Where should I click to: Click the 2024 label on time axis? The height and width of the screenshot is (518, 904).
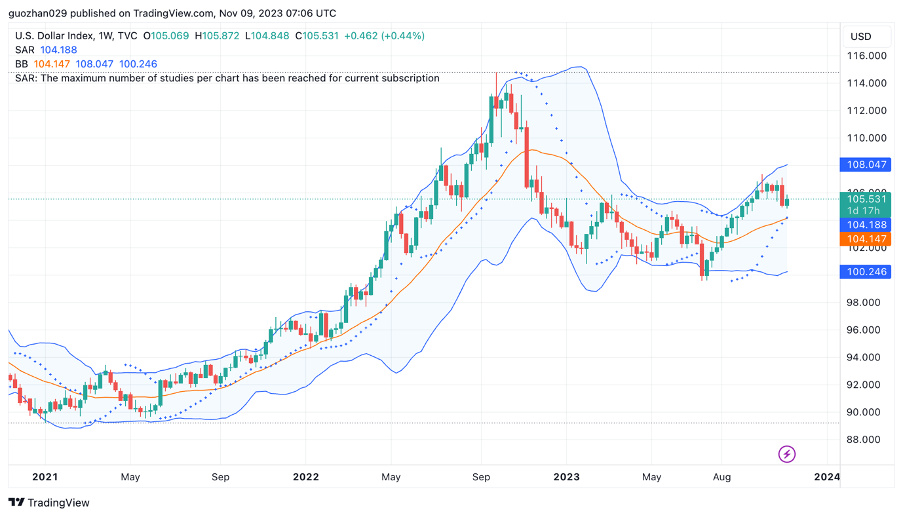[827, 477]
